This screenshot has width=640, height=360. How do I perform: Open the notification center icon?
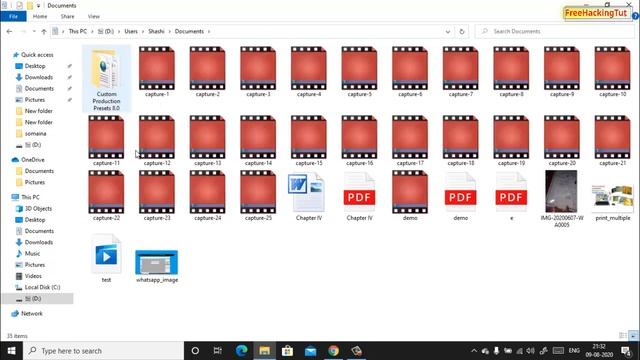[x=625, y=351]
